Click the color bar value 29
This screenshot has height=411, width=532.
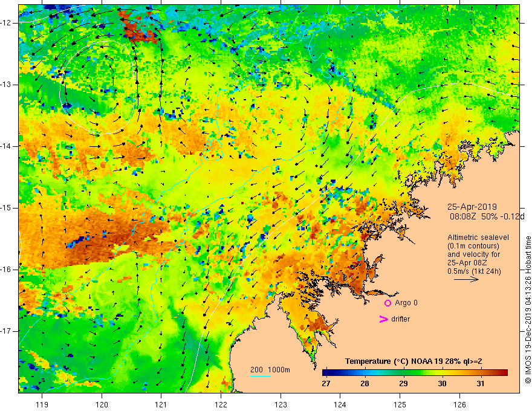(x=403, y=384)
